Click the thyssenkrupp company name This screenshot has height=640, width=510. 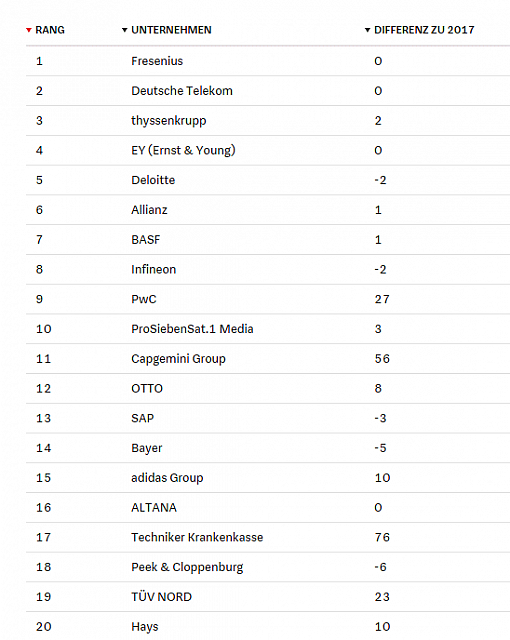[x=169, y=121]
